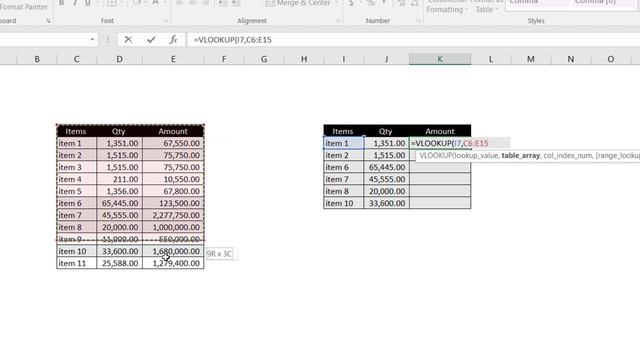
Task: Click the '75,750.00' cell in the item 2 row
Action: point(173,156)
